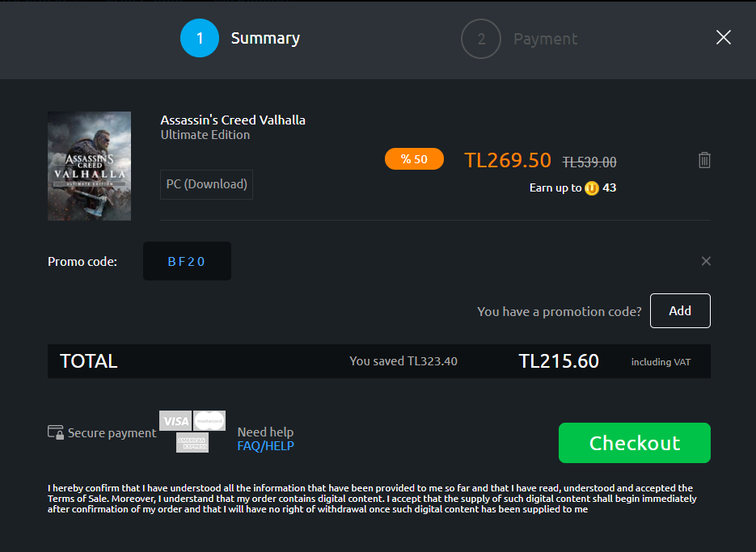Click the TOTAL label

coord(89,361)
